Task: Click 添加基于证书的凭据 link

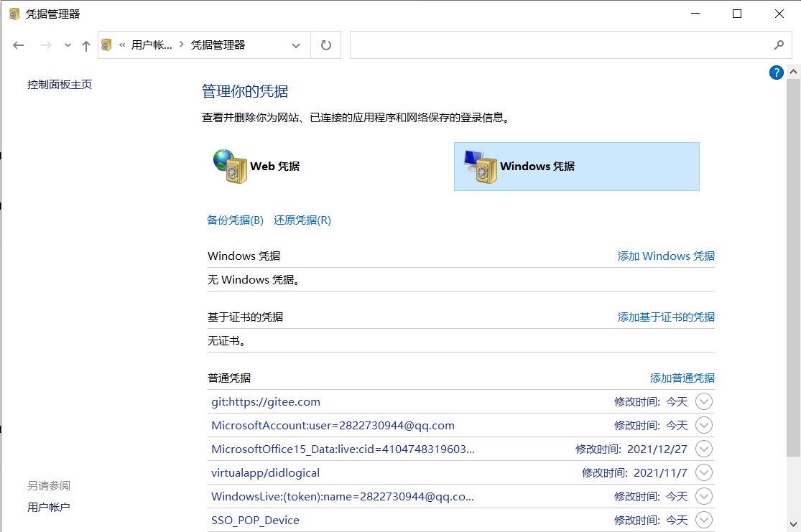Action: coord(666,317)
